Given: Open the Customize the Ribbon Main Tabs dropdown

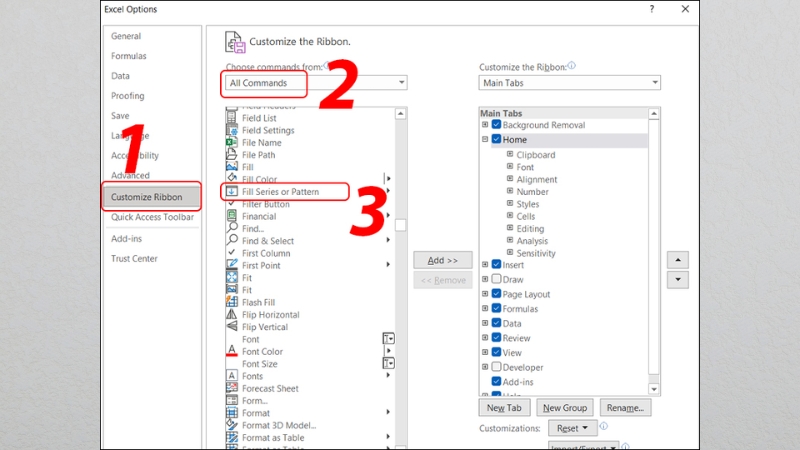Looking at the screenshot, I should pyautogui.click(x=569, y=83).
